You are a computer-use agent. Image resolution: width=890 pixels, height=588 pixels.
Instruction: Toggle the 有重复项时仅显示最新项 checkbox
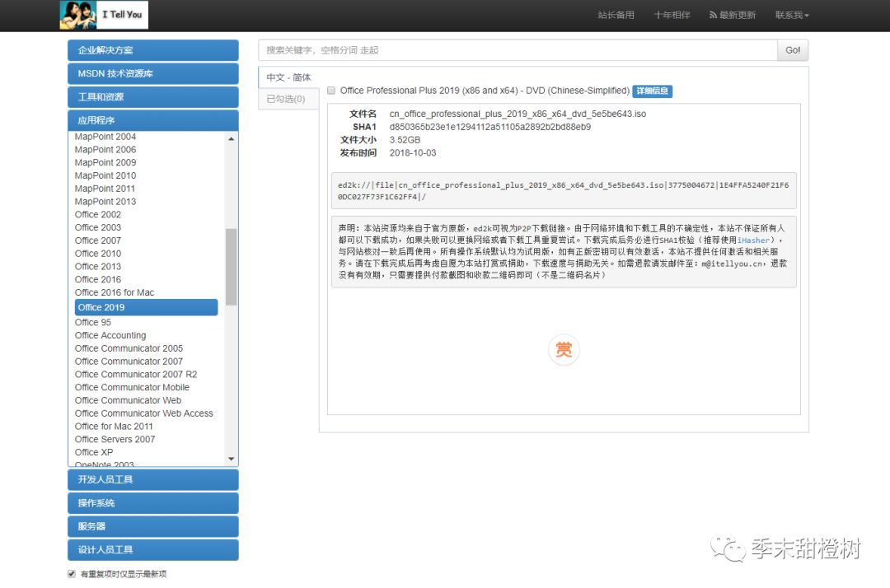[x=72, y=574]
